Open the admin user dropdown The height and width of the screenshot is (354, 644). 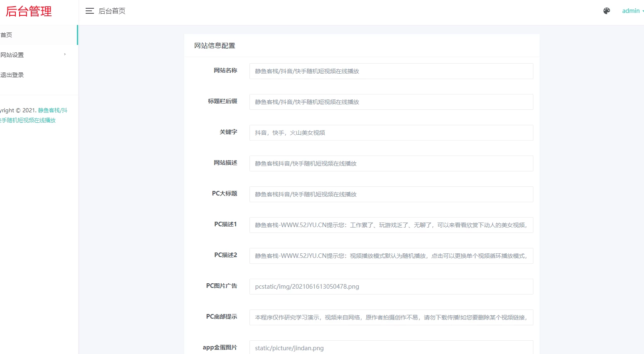coord(632,11)
